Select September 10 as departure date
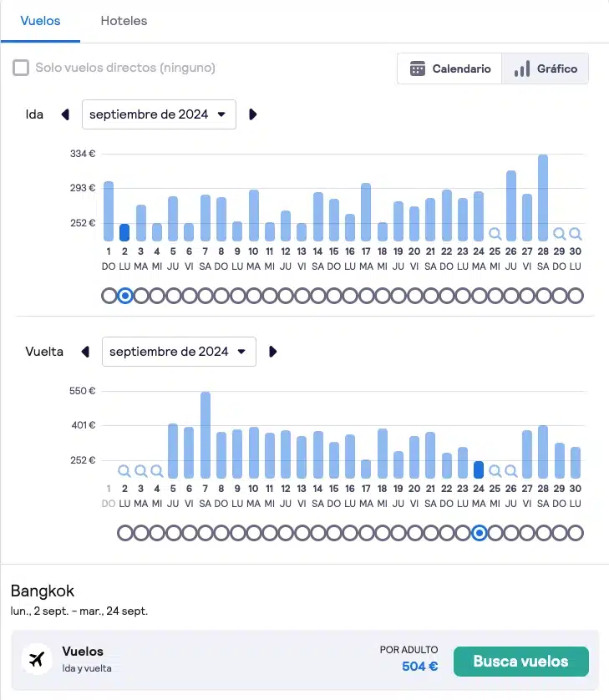The image size is (609, 700). (x=253, y=295)
